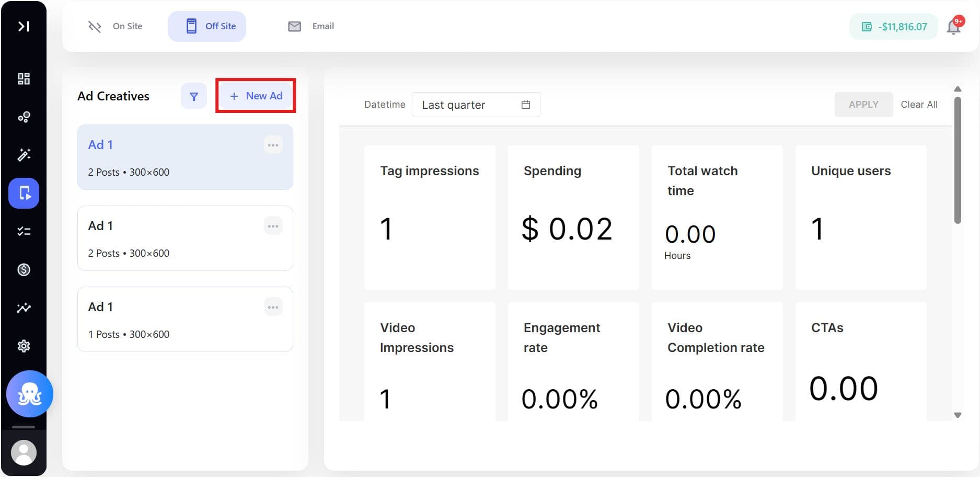The height and width of the screenshot is (477, 980).
Task: Open the user profile avatar
Action: click(24, 452)
